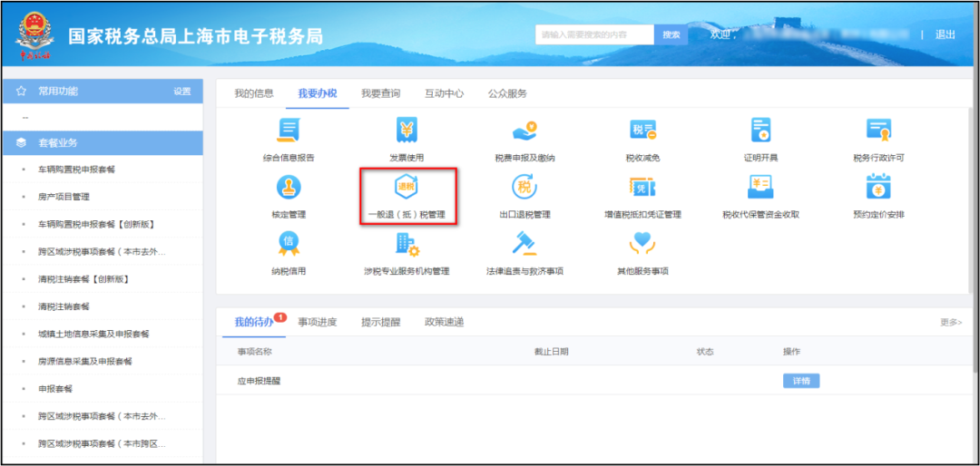Open 房产项目管理 in sidebar
The width and height of the screenshot is (980, 466).
pos(64,197)
